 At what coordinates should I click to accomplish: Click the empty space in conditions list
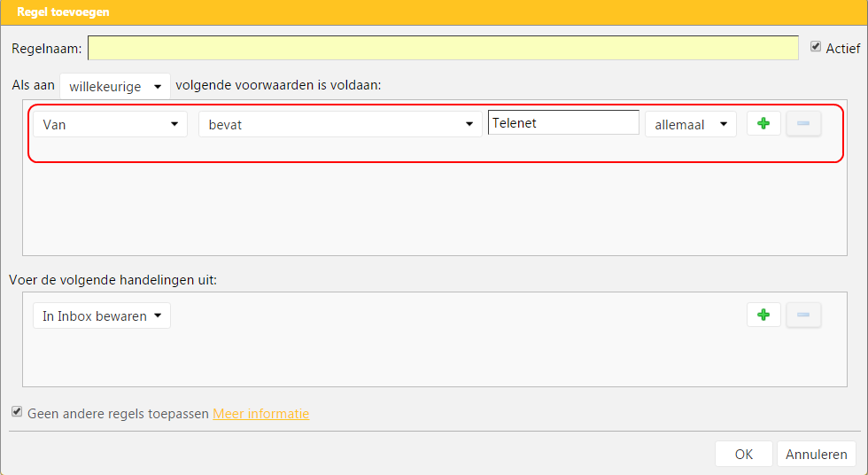click(434, 211)
